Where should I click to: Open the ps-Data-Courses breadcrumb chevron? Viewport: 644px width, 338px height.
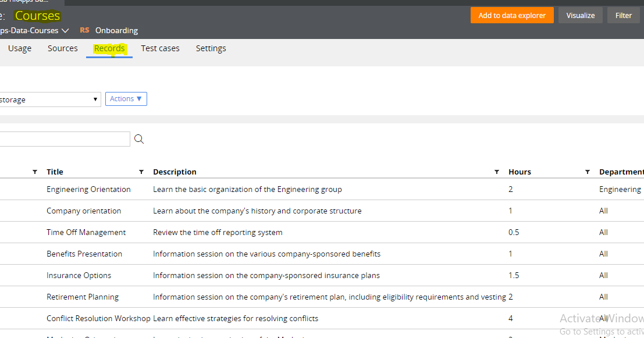pos(66,30)
